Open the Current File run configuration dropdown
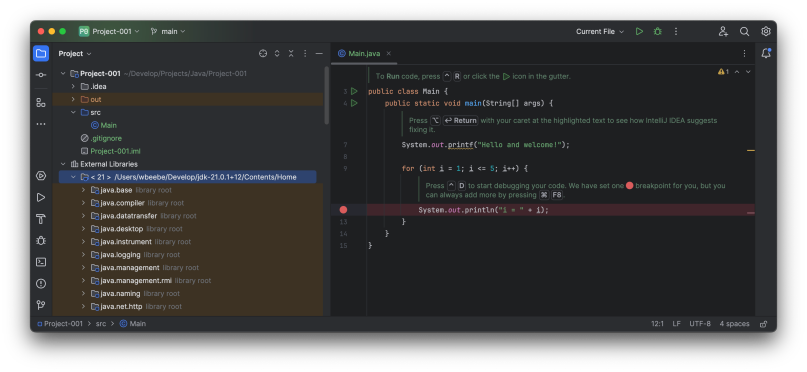 pyautogui.click(x=600, y=31)
